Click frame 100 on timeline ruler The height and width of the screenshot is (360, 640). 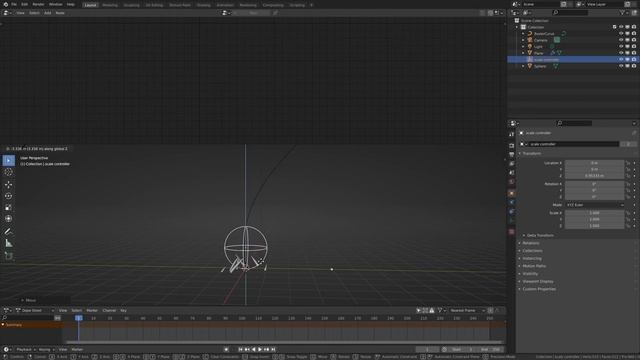click(x=242, y=318)
